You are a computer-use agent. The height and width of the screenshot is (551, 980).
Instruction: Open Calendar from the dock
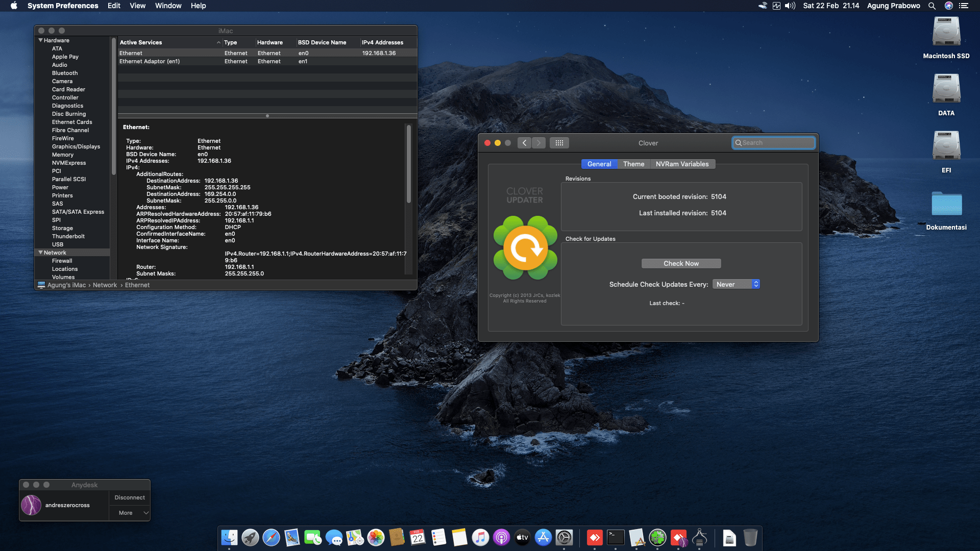418,537
